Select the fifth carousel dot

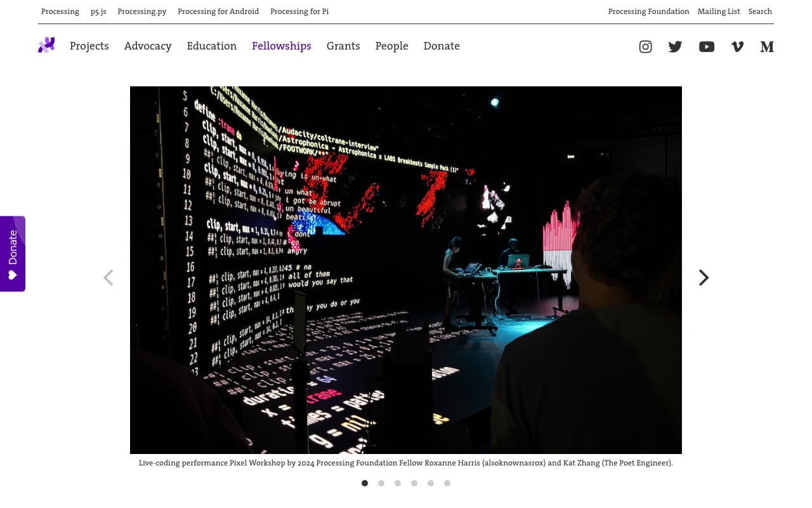click(x=431, y=483)
